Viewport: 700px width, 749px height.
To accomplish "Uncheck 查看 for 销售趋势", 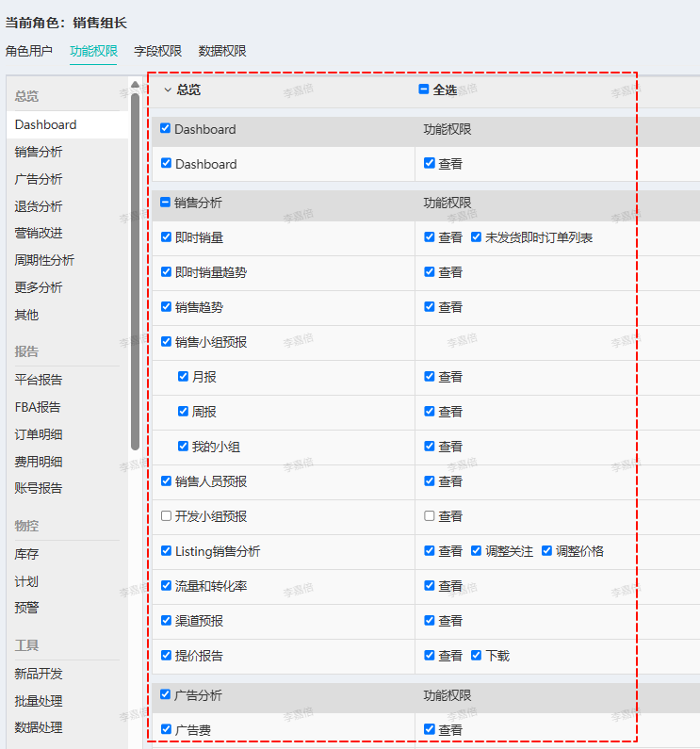I will 429,307.
